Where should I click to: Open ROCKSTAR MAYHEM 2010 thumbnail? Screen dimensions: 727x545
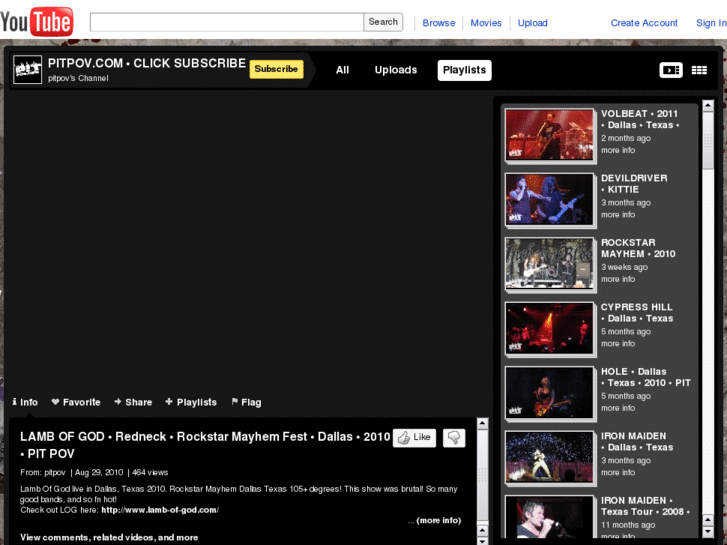click(x=549, y=263)
